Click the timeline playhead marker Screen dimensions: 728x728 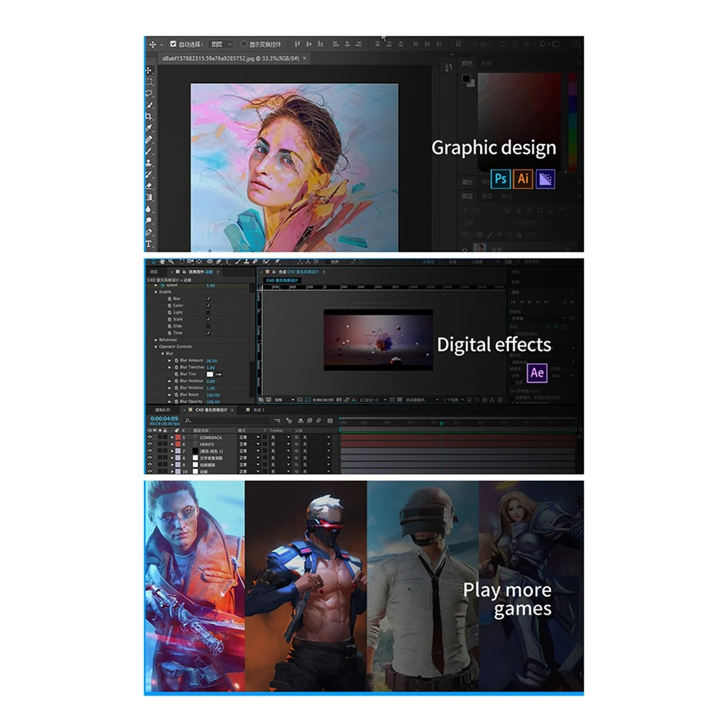441,423
